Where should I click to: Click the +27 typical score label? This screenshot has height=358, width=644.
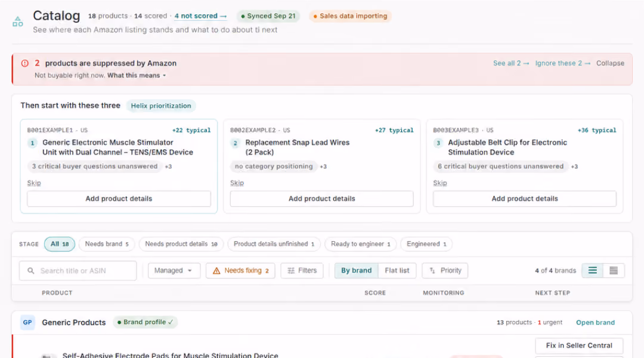point(394,130)
